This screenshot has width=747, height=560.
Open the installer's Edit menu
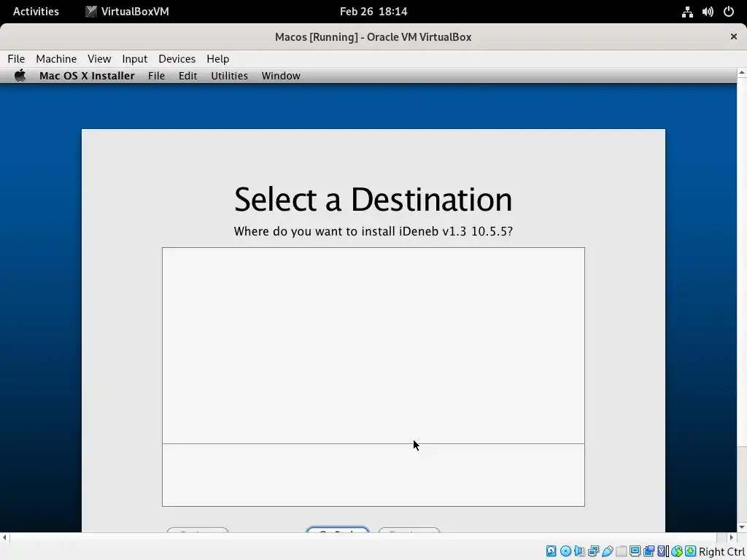187,76
